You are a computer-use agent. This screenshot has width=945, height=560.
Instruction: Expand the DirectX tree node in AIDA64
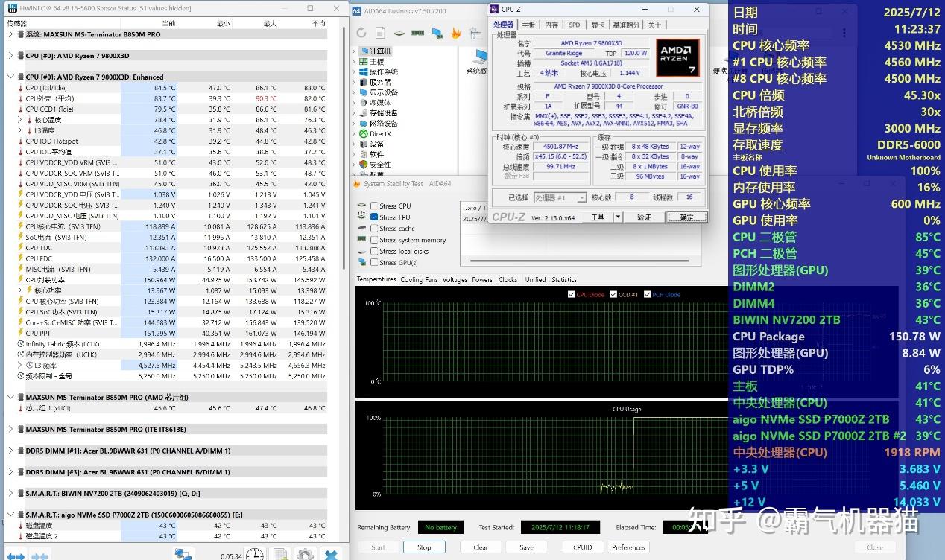point(355,134)
